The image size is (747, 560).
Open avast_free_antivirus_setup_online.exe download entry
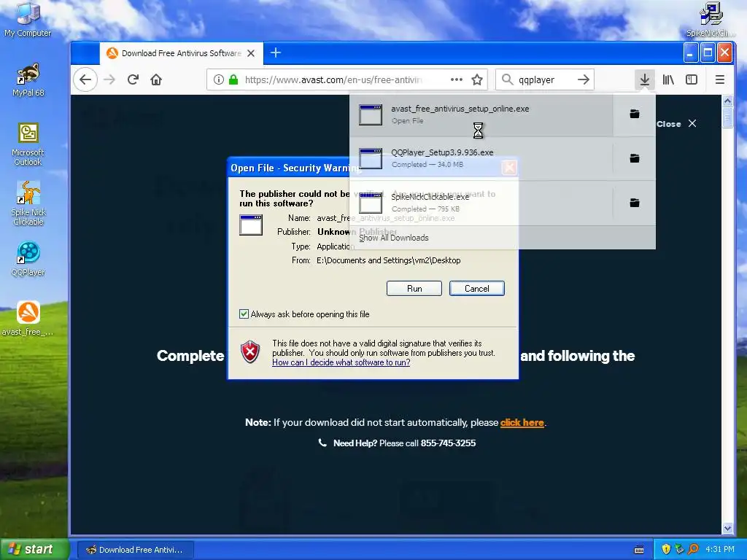[x=481, y=114]
